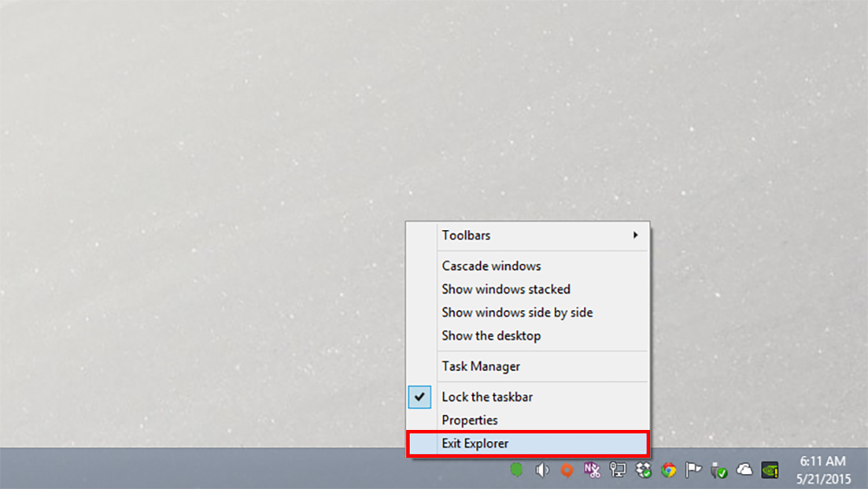Screen dimensions: 868x489
Task: Click Exit Explorer in the menu
Action: 528,444
